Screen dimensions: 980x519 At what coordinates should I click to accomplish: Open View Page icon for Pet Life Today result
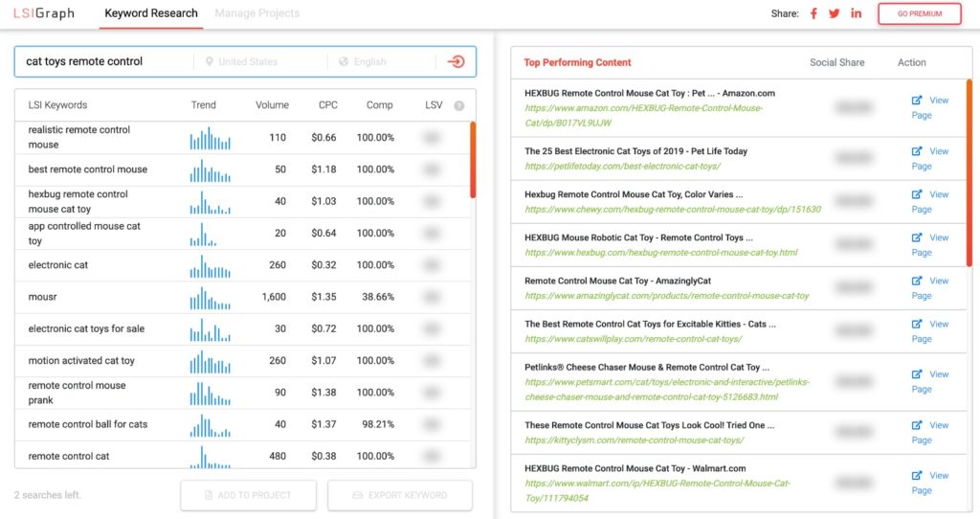[917, 151]
